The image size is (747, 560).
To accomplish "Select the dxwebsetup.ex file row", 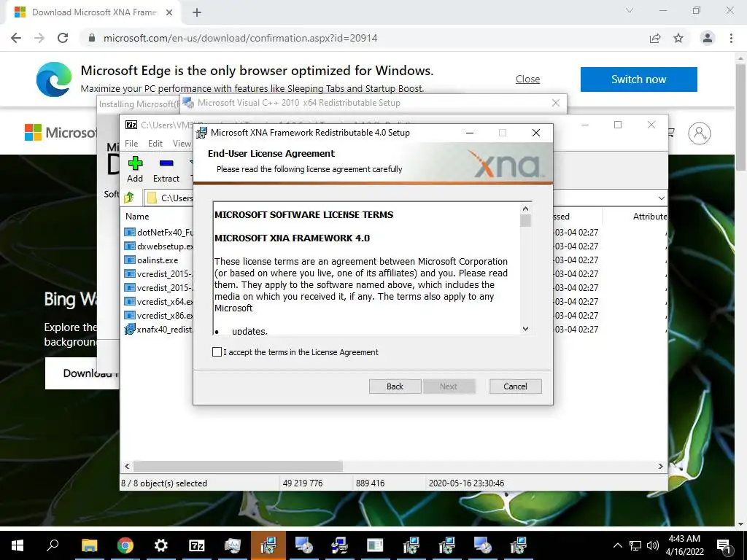I will click(x=158, y=246).
